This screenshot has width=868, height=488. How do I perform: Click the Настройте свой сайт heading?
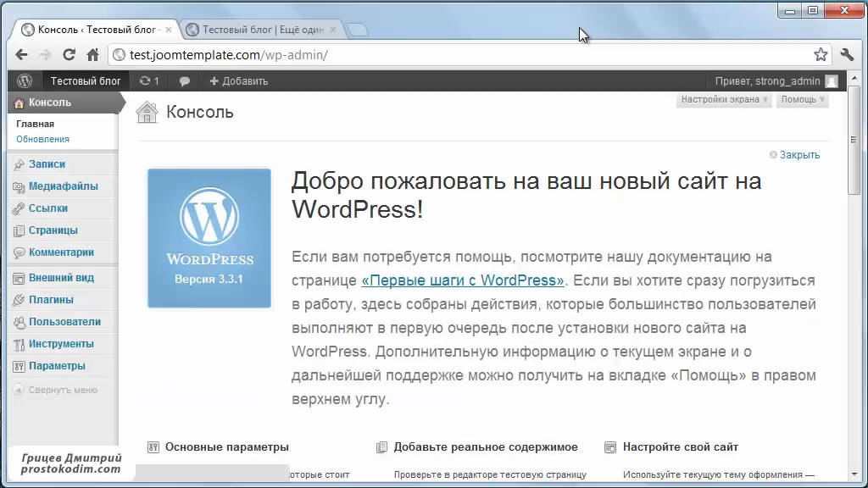pyautogui.click(x=681, y=447)
